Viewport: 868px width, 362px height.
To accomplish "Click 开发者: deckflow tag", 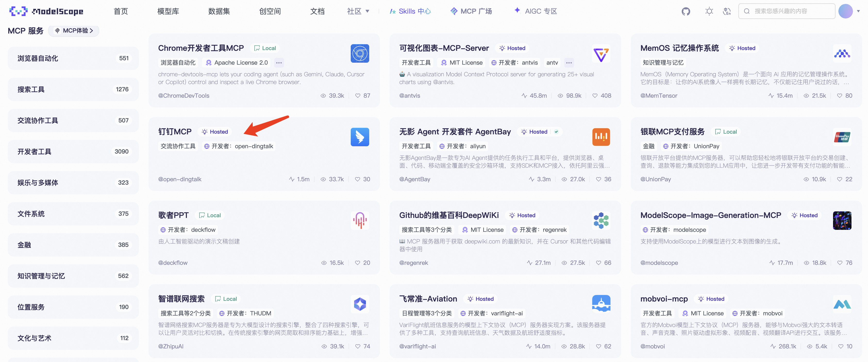I will [188, 230].
